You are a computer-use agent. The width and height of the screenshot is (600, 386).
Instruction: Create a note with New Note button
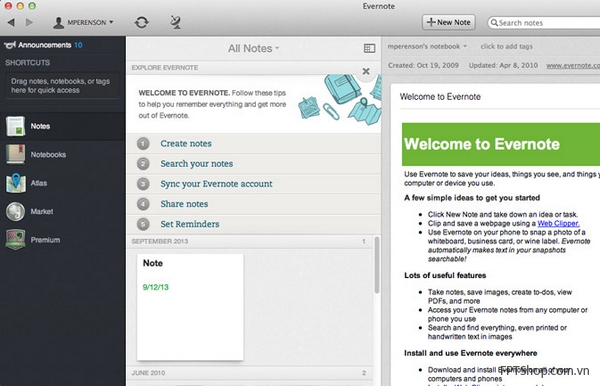pos(448,22)
